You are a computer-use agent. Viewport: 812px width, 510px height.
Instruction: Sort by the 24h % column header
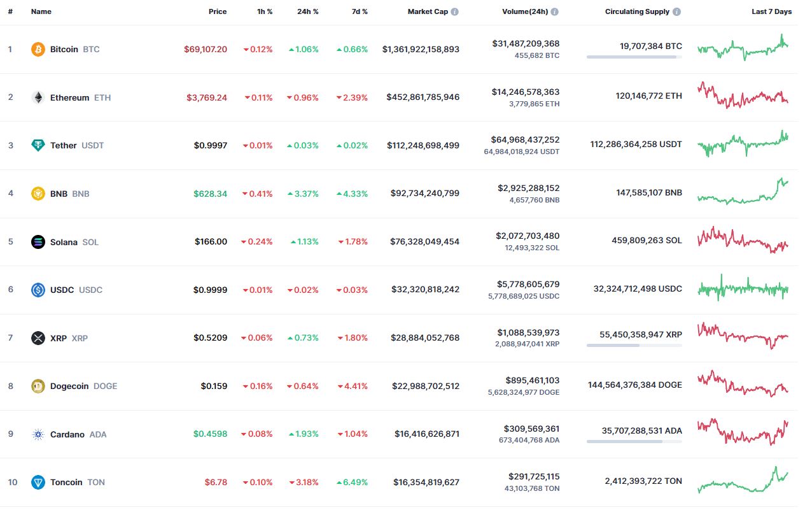[x=308, y=11]
